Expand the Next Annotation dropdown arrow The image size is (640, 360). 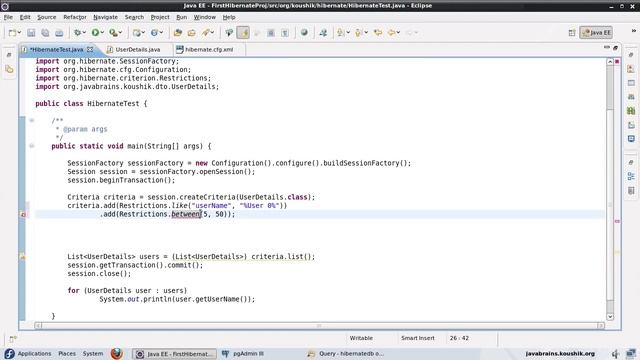click(x=348, y=33)
